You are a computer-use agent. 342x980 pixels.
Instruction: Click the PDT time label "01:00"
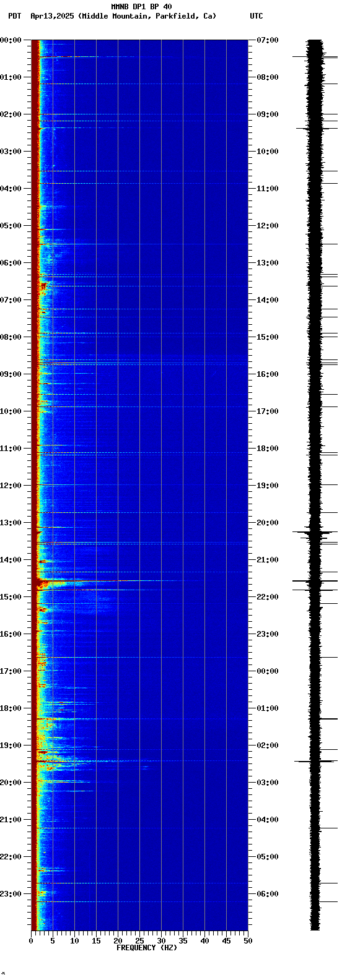pyautogui.click(x=11, y=77)
